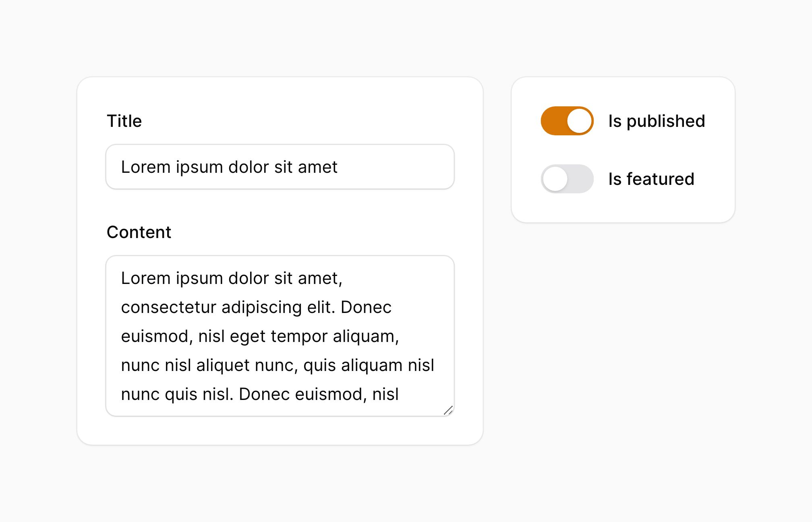Click the textarea resize handle icon
Image resolution: width=812 pixels, height=522 pixels.
[448, 410]
